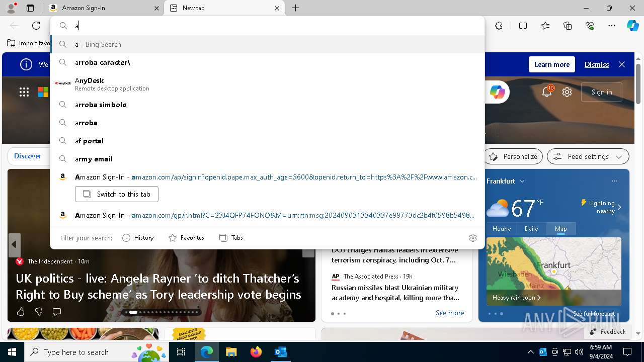Choose the 'af portal' suggestion

268,141
